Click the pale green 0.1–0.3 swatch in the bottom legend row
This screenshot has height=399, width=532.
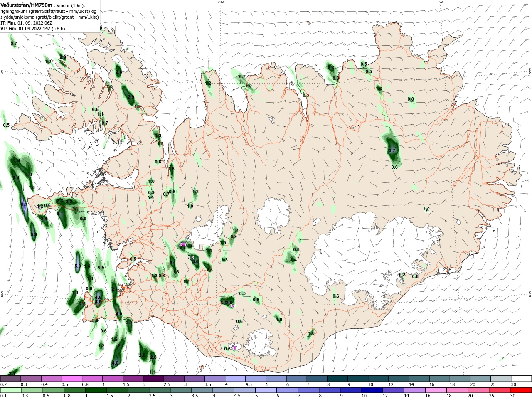click(10, 390)
